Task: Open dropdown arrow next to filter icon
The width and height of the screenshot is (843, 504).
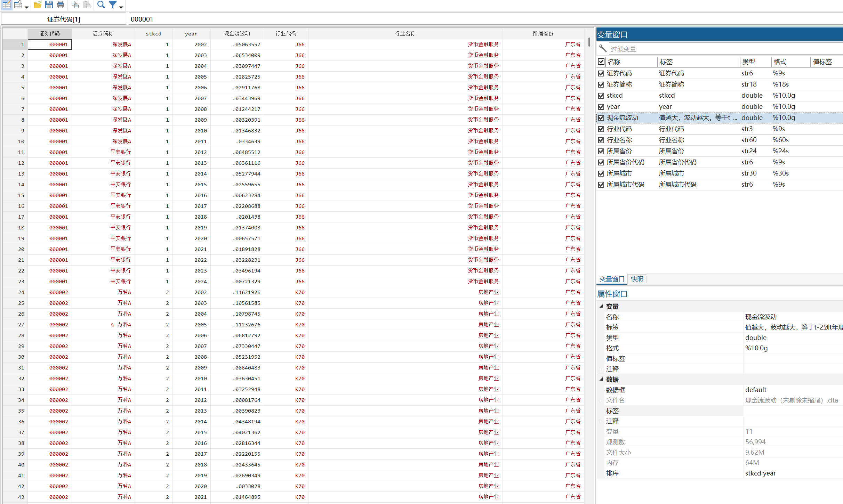Action: pyautogui.click(x=121, y=7)
